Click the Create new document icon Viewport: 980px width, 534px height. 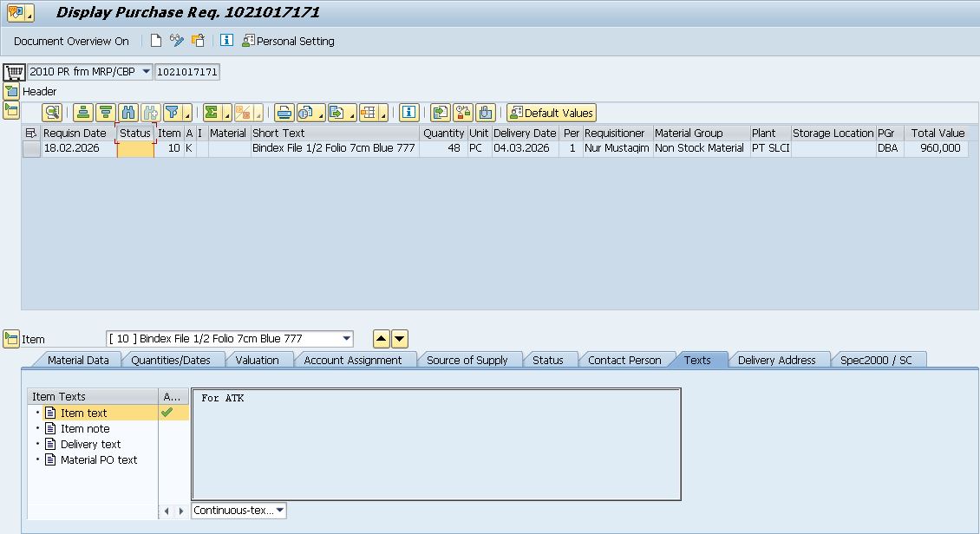click(x=156, y=41)
